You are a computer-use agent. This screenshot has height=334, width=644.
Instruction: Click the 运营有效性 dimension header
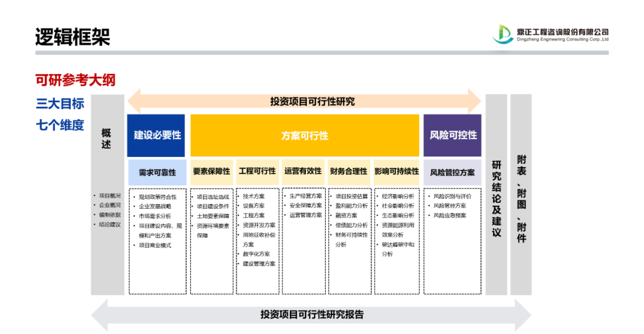(303, 171)
